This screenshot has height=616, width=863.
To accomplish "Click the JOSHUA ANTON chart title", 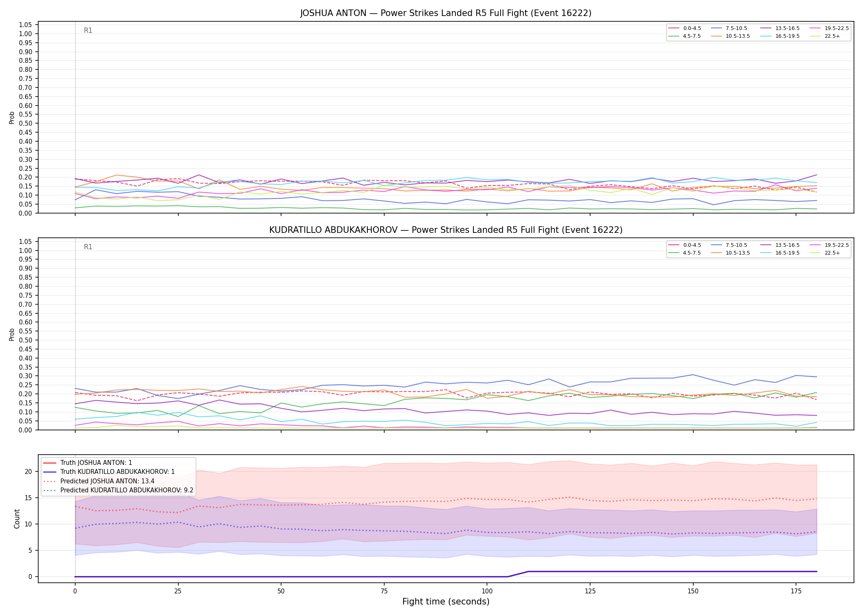I will 446,13.
